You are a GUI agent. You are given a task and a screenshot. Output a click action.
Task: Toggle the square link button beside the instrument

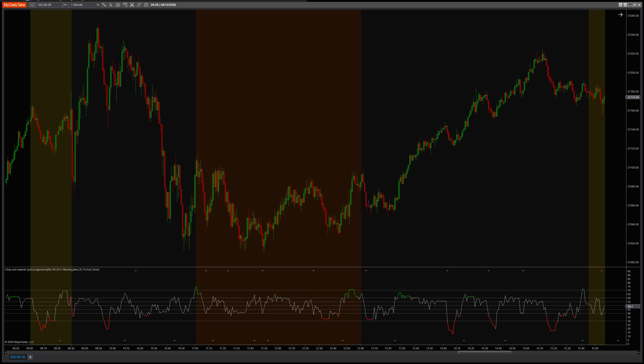[x=32, y=5]
